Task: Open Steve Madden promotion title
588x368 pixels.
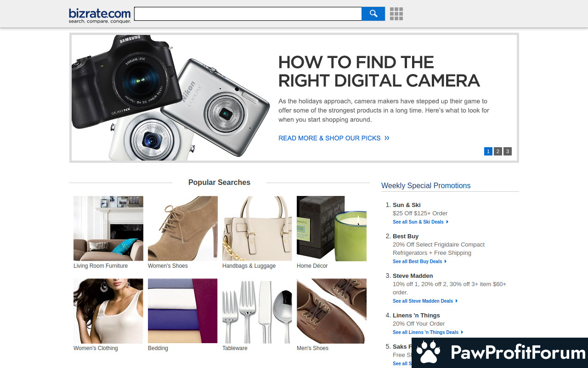Action: (x=413, y=276)
